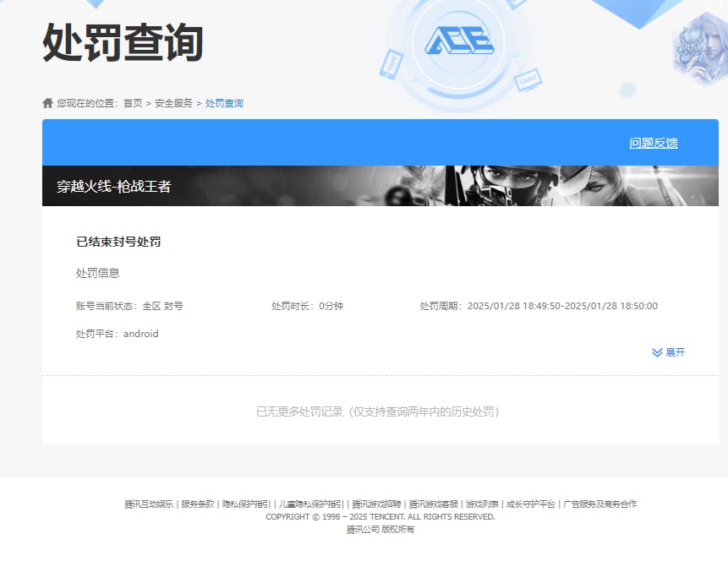This screenshot has height=583, width=728.
Task: Go to 首页 breadcrumb link
Action: tap(133, 103)
